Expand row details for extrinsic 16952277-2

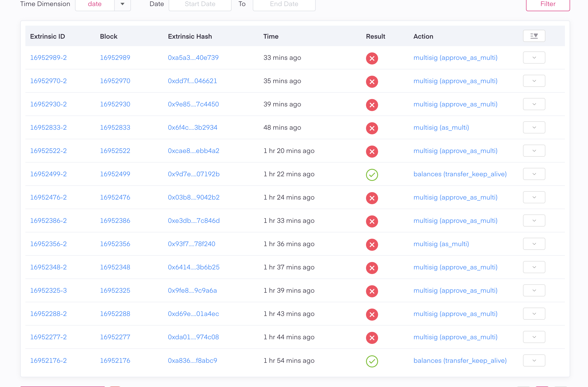tap(534, 337)
